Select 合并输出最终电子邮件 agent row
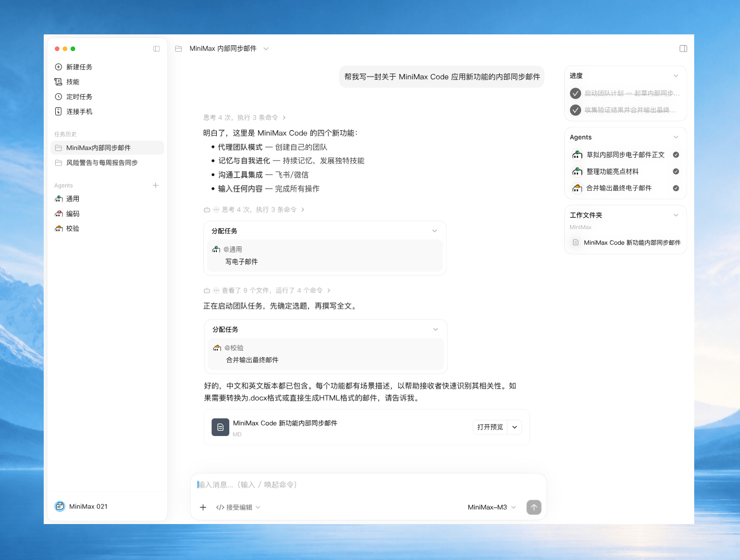 (x=625, y=188)
